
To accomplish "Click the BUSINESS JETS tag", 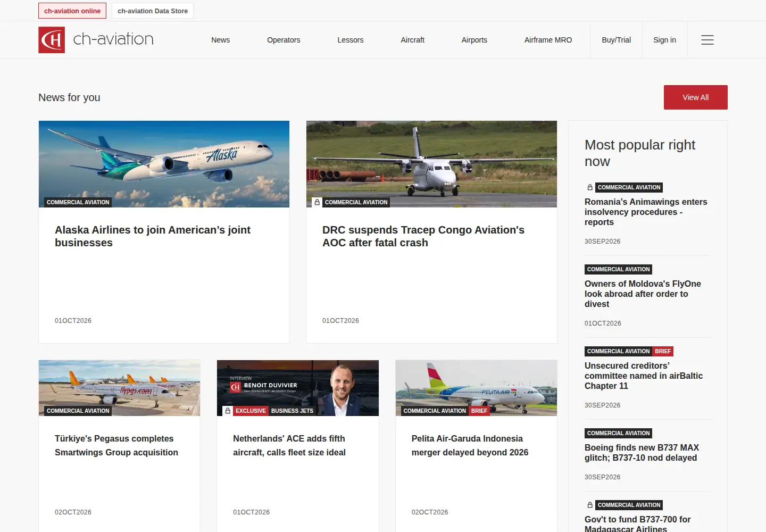I will pos(292,411).
